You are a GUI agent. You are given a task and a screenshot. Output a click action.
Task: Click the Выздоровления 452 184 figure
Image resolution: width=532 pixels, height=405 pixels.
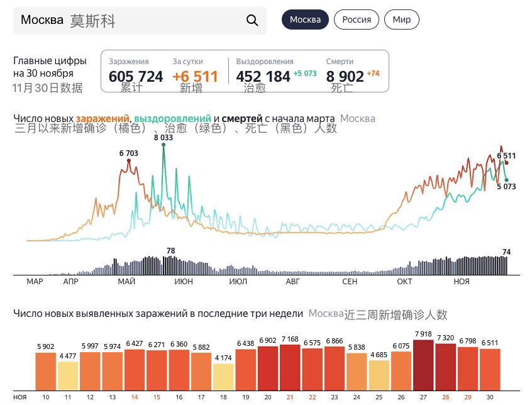pos(263,77)
